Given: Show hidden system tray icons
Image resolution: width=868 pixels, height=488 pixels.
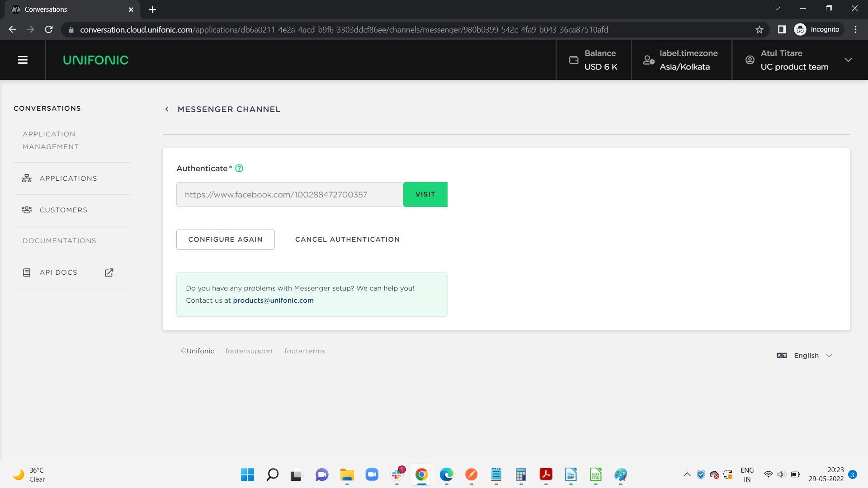Looking at the screenshot, I should coord(687,474).
